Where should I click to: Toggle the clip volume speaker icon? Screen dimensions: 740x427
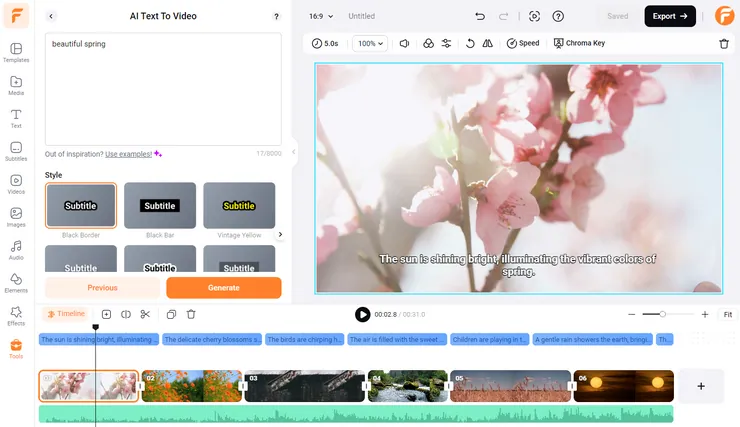[x=404, y=43]
